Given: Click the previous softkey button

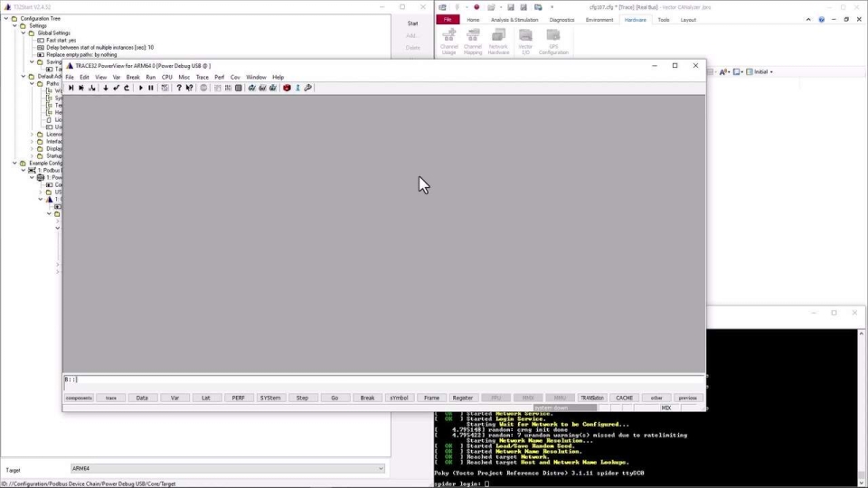Looking at the screenshot, I should (x=687, y=398).
